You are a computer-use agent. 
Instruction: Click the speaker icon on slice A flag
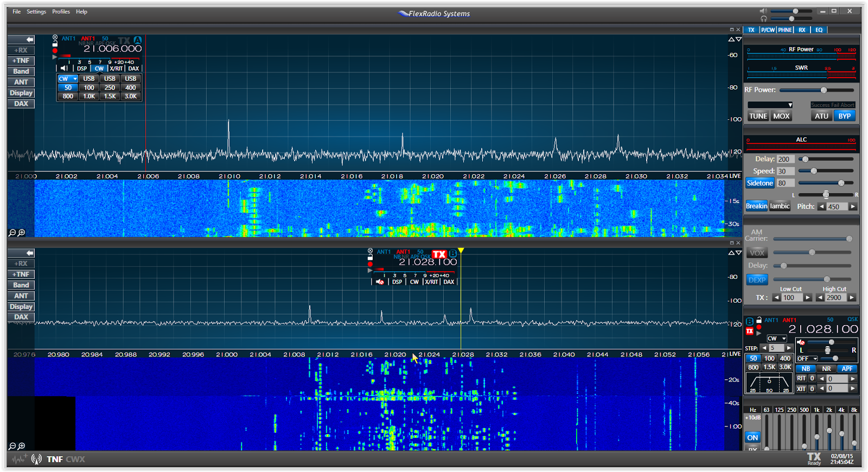tap(64, 68)
